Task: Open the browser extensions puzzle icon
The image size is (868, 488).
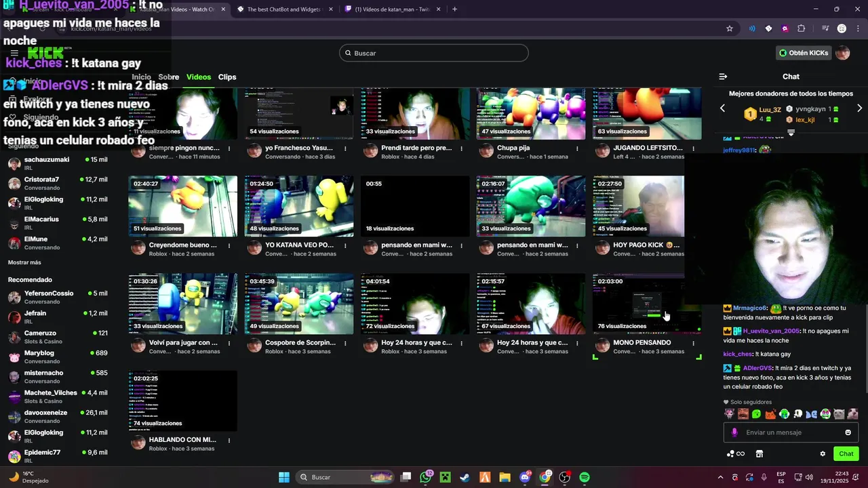Action: point(802,28)
